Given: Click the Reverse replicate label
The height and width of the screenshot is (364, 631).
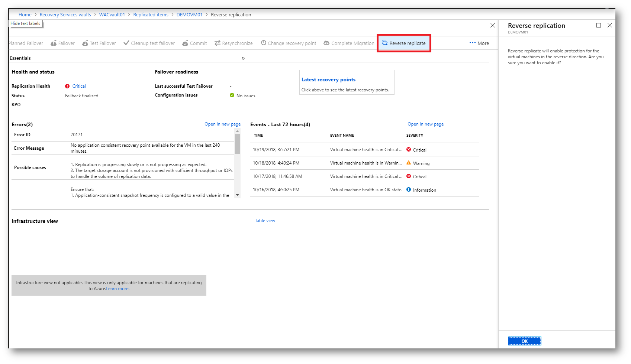Looking at the screenshot, I should point(408,43).
